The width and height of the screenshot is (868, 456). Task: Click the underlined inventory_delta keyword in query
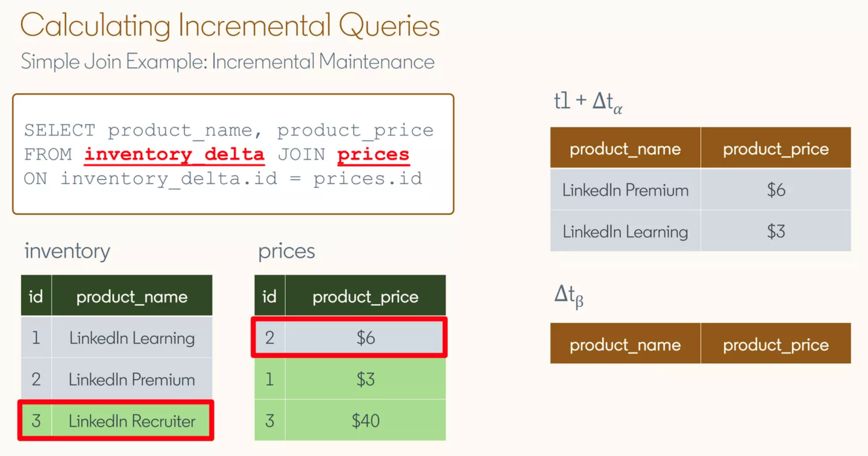[x=174, y=155]
